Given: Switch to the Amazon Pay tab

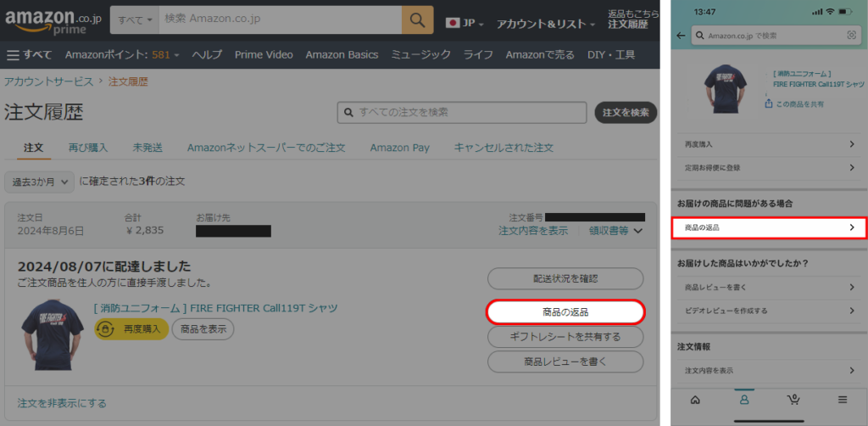Looking at the screenshot, I should pyautogui.click(x=400, y=148).
